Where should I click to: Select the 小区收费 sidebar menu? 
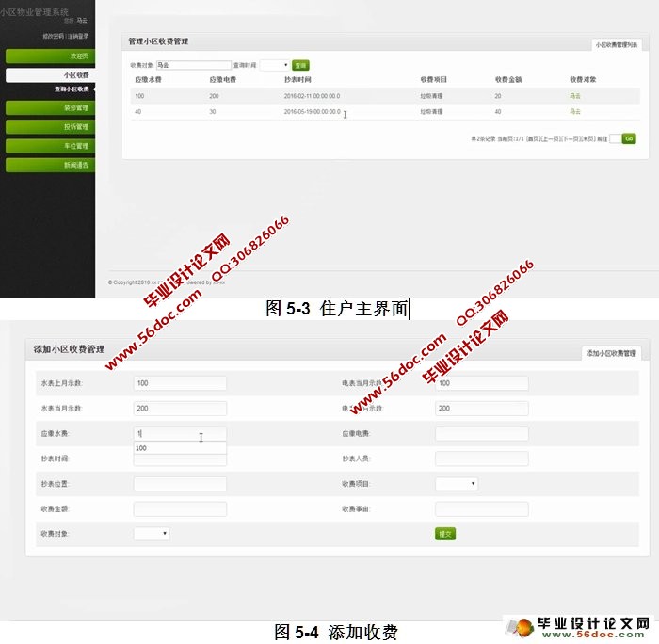(51, 75)
